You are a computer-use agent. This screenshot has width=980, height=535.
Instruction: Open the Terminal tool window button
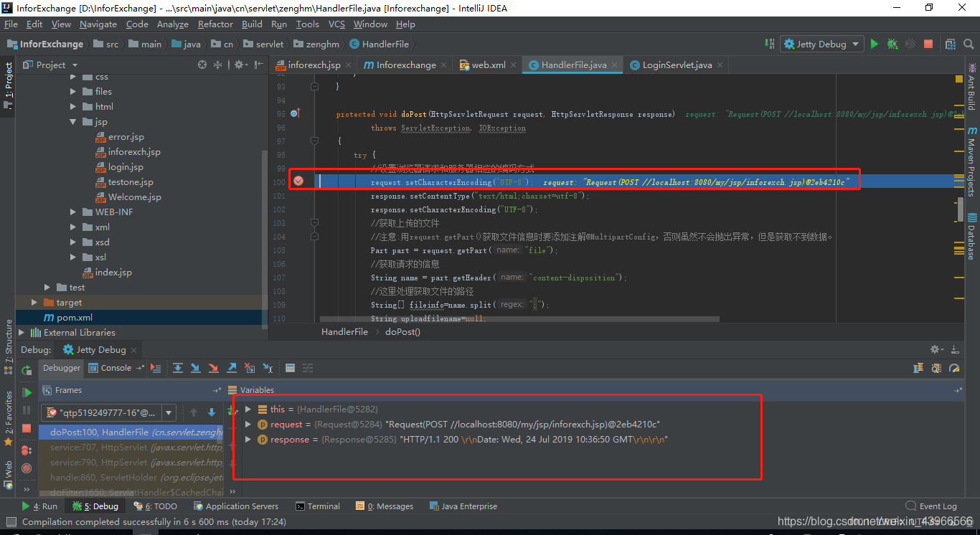coord(318,506)
